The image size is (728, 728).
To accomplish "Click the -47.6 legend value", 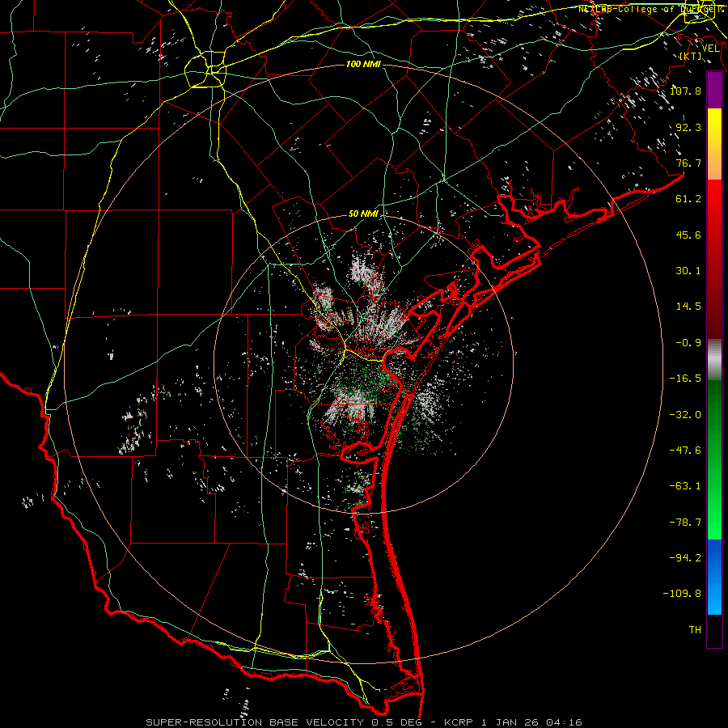I will point(685,451).
